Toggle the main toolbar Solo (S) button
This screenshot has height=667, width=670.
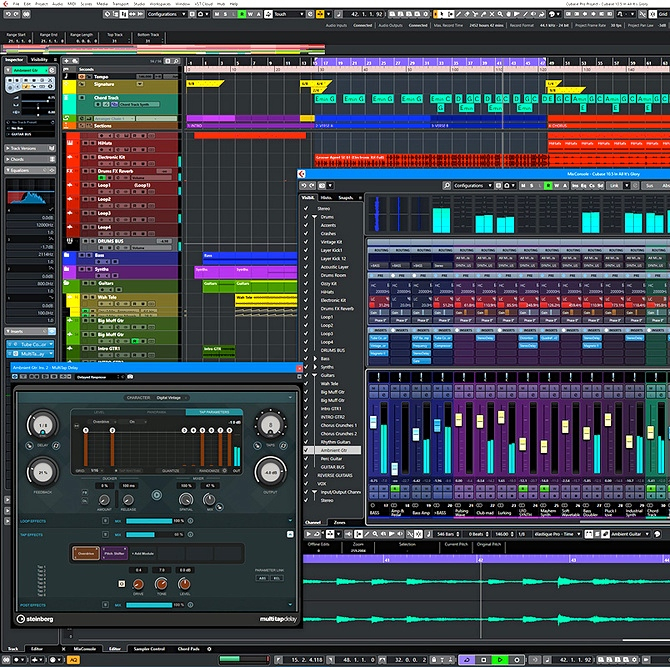(226, 14)
